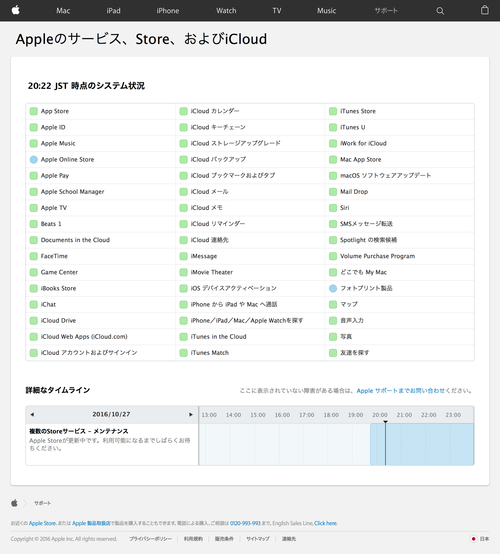Click the 2016/10/27 date label
Screen dimensions: 500x554
[x=111, y=414]
